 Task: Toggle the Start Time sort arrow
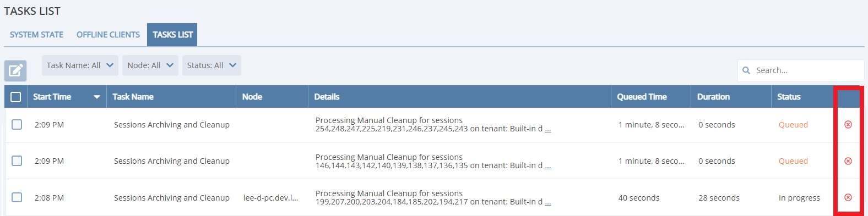click(x=97, y=97)
